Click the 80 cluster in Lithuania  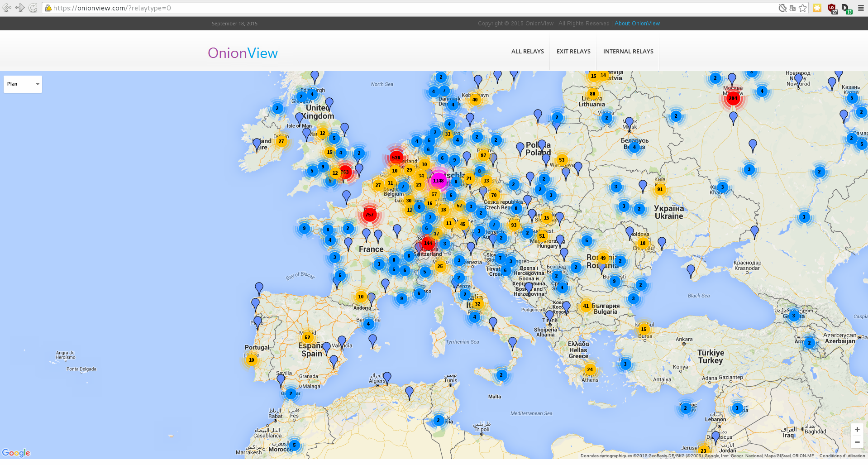(592, 94)
